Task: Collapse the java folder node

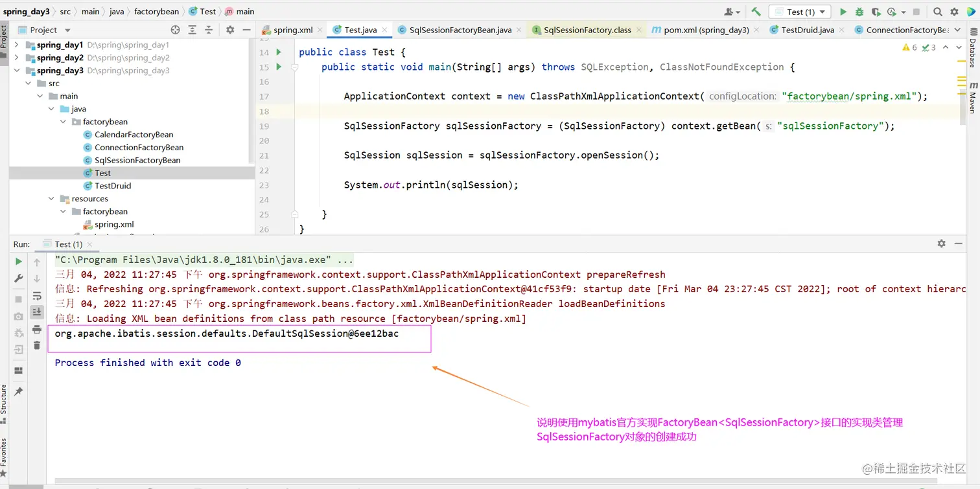Action: tap(52, 109)
